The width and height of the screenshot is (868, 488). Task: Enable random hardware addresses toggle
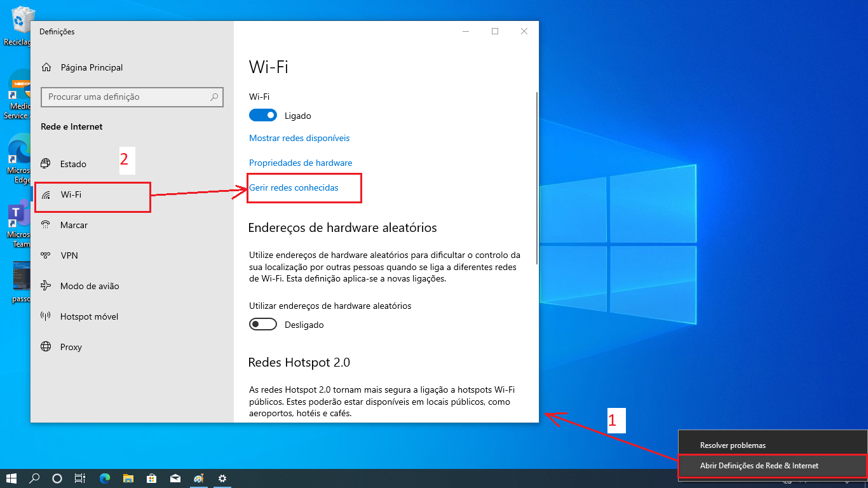pos(263,325)
